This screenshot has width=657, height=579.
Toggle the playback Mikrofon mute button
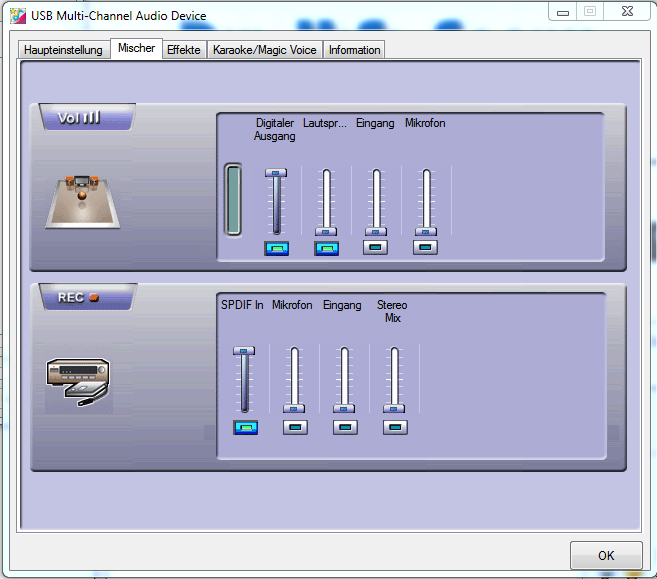pyautogui.click(x=426, y=247)
